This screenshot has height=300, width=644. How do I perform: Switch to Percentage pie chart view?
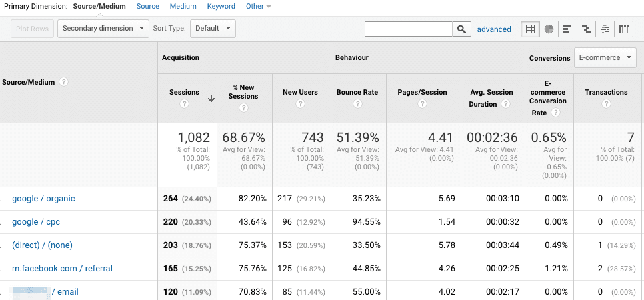click(549, 29)
